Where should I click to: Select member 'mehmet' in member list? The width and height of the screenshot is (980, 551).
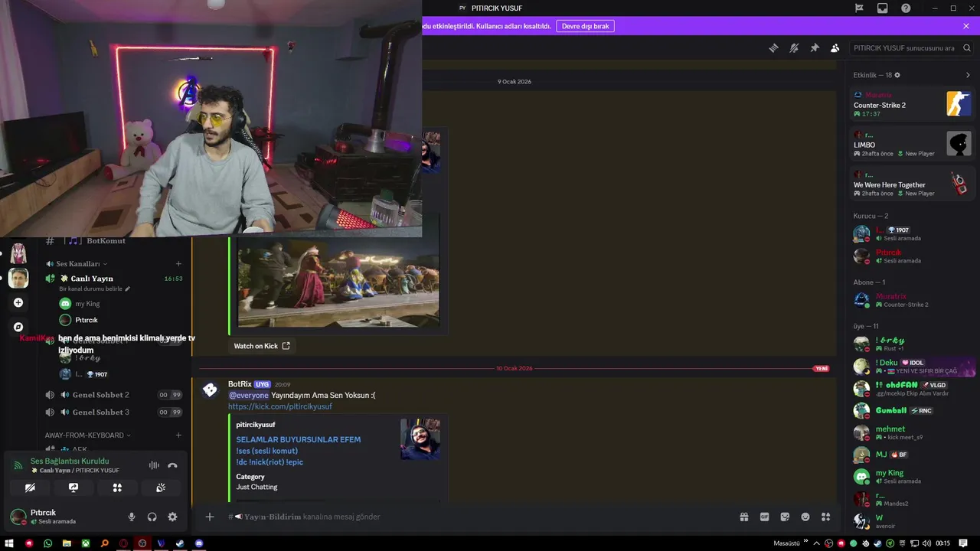[x=913, y=432]
